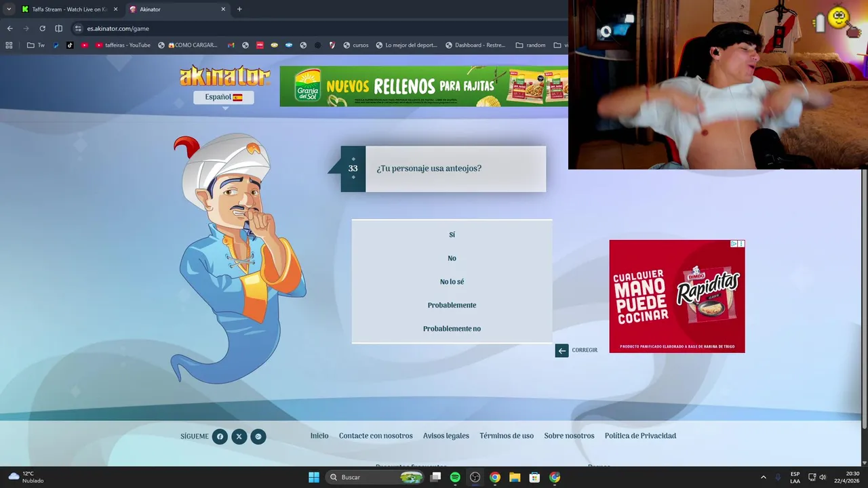Viewport: 868px width, 488px height.
Task: Pick the 'Probablemente no' answer
Action: tap(452, 329)
